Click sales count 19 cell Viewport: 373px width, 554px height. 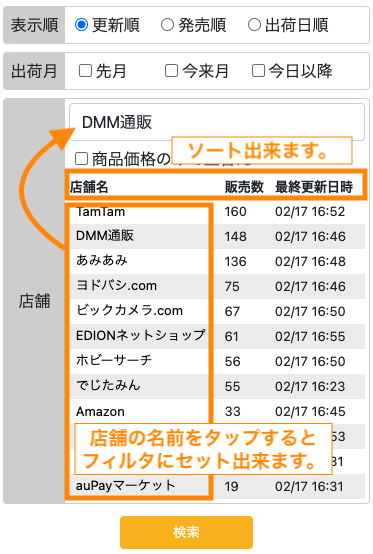[232, 487]
